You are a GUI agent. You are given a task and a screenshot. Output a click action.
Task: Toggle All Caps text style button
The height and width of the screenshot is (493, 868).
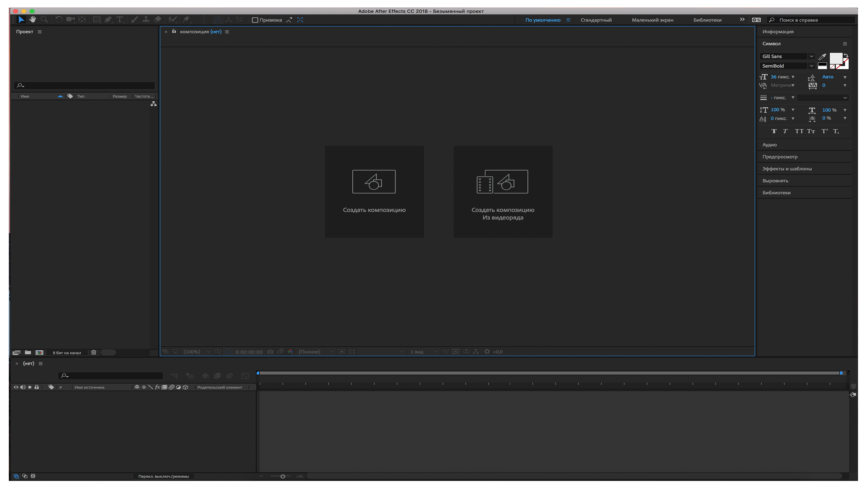pos(799,131)
